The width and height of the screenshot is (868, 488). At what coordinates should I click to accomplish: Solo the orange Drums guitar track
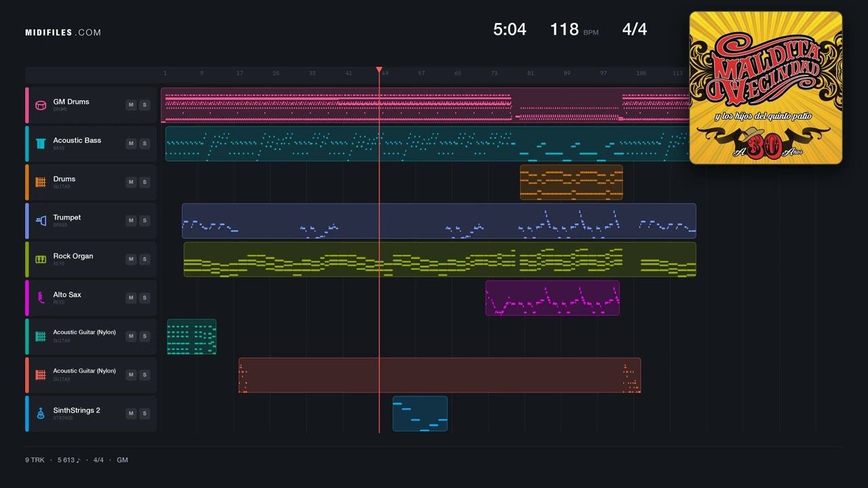(x=144, y=182)
